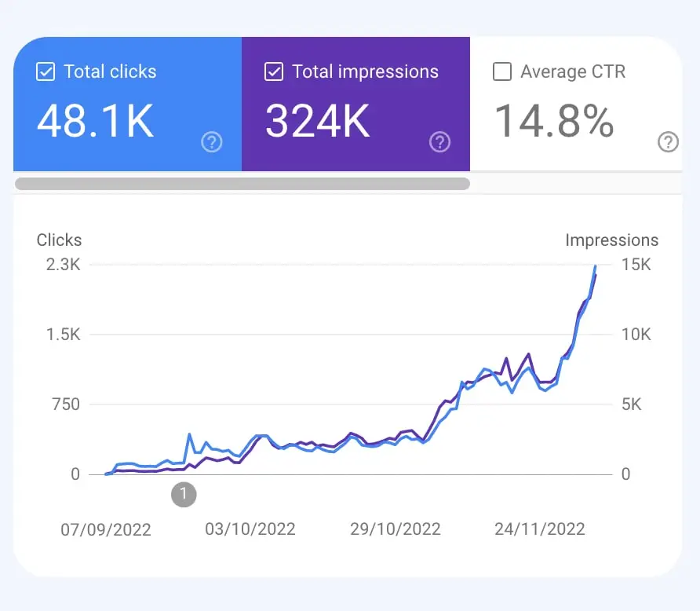
Task: Click the 14.8% CTR value
Action: tap(554, 123)
